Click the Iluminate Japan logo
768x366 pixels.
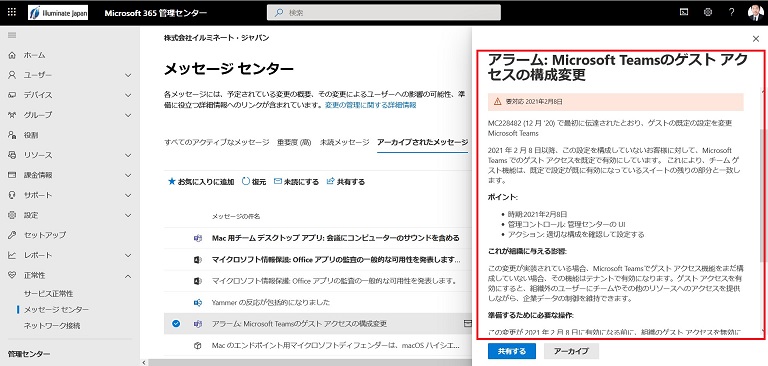click(x=58, y=13)
